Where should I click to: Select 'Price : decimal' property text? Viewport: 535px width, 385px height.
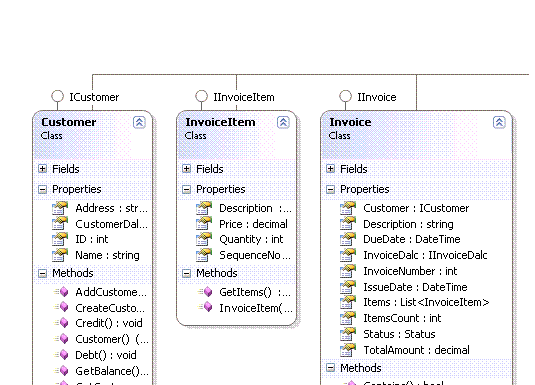click(x=253, y=224)
